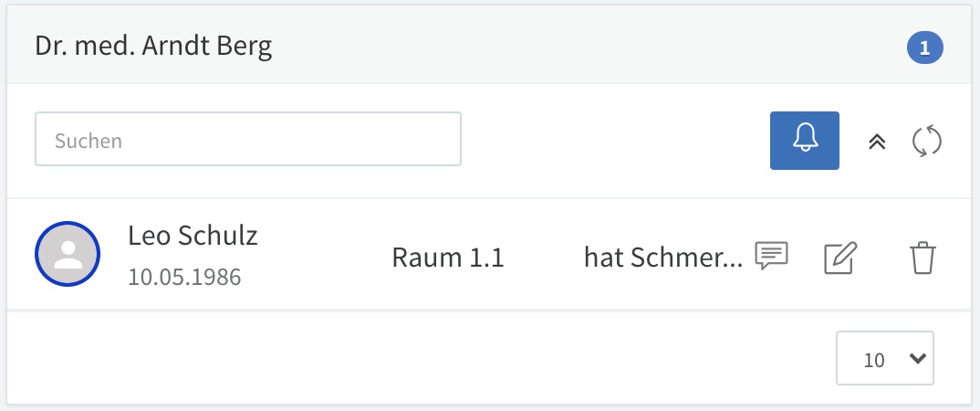Click the Dr. med. Arndt Berg header title
Image resolution: width=980 pixels, height=411 pixels.
pyautogui.click(x=153, y=47)
